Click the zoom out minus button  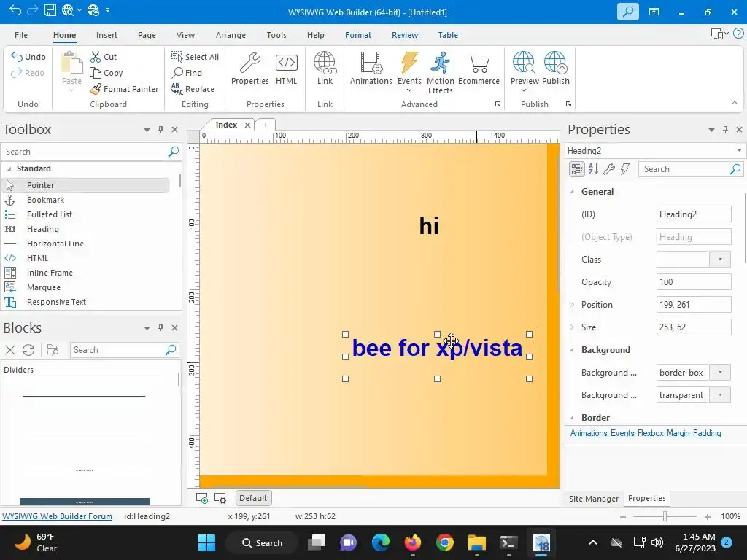pyautogui.click(x=623, y=517)
